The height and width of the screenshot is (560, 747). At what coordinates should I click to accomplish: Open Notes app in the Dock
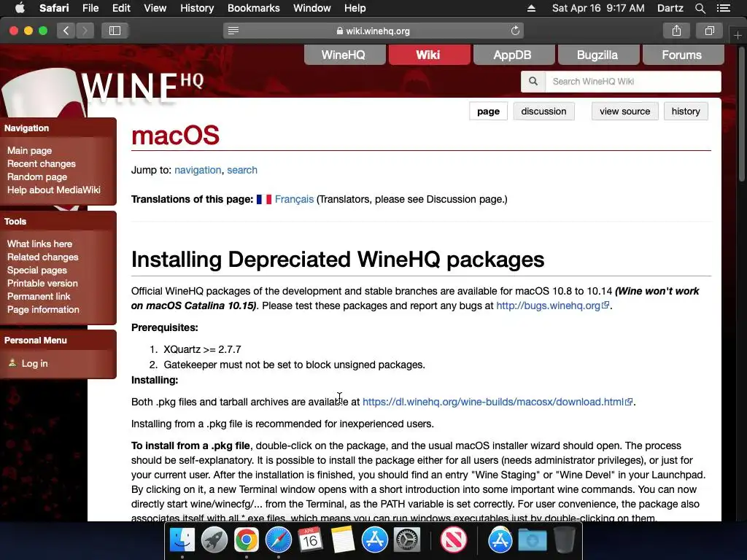pyautogui.click(x=343, y=540)
